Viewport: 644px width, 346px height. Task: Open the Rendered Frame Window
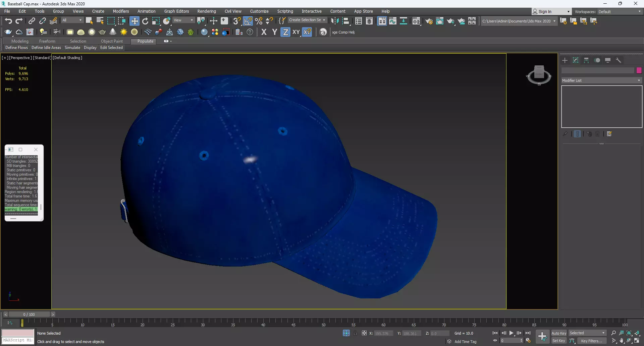[440, 21]
